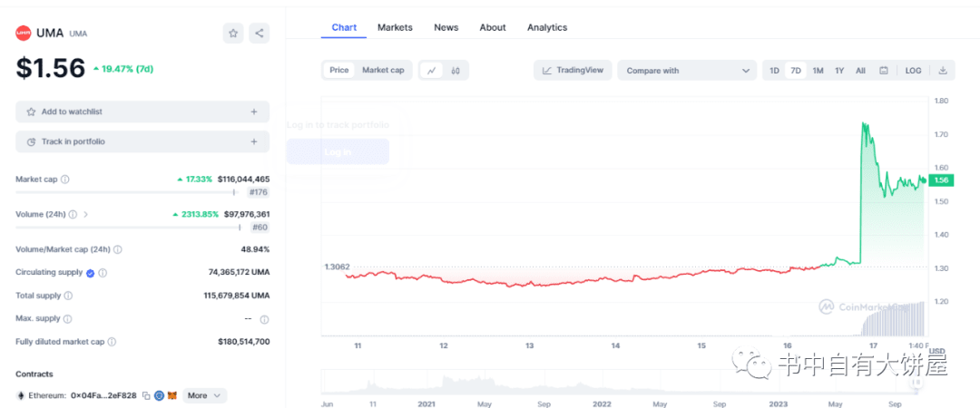This screenshot has height=408, width=980.
Task: Click Market cap info icon
Action: 65,180
